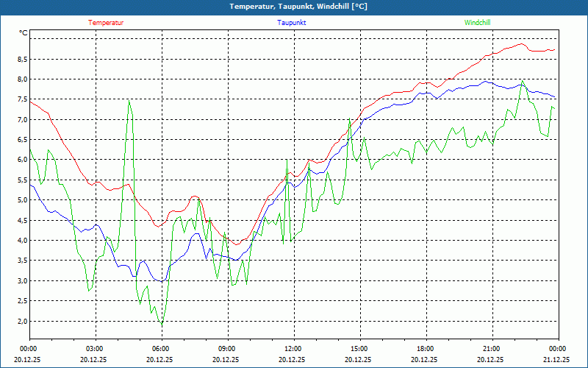Click the 2,5 y-axis value
The width and height of the screenshot is (588, 368).
(22, 301)
